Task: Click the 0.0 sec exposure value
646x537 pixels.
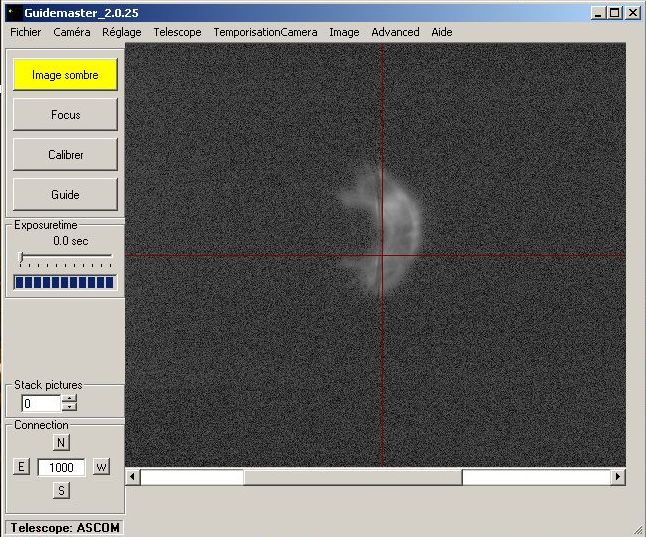Action: click(70, 241)
